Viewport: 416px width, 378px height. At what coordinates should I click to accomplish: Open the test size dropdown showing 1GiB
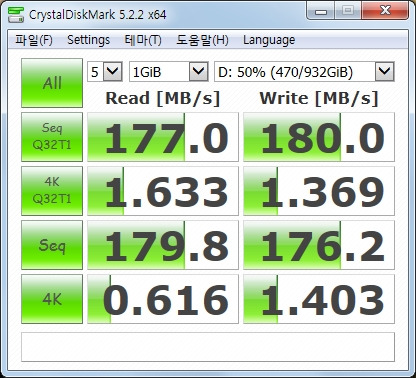coord(169,71)
